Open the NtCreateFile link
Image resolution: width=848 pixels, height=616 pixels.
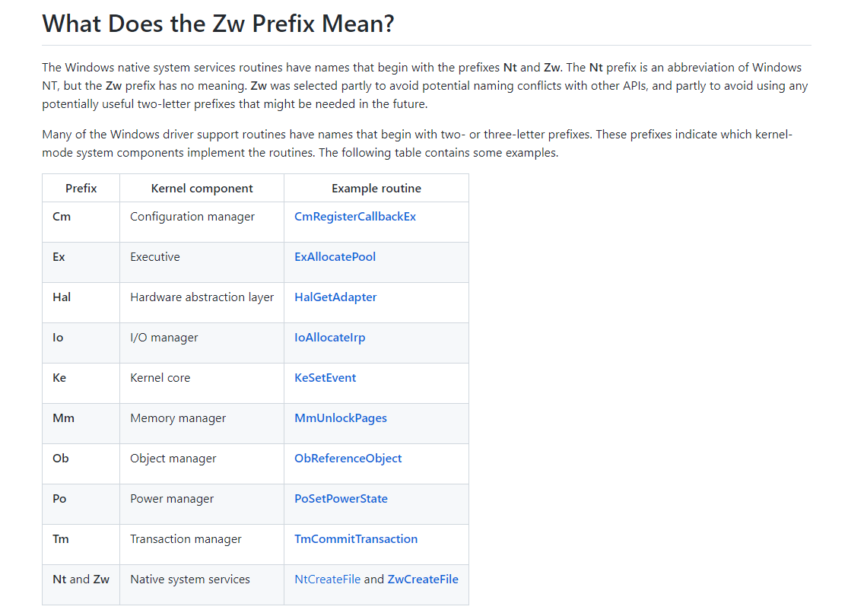327,579
